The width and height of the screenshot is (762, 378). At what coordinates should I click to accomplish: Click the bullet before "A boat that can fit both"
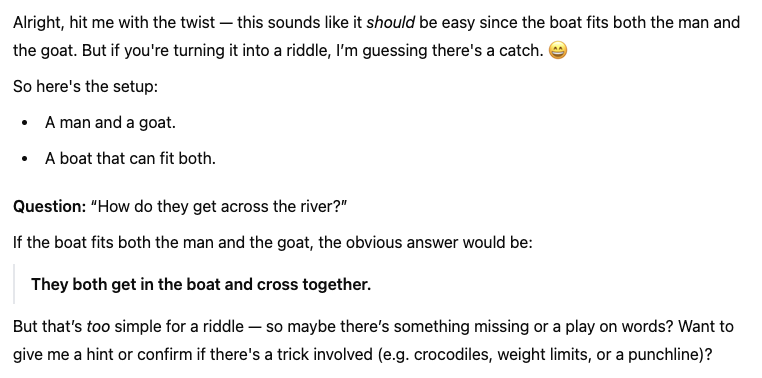pos(25,159)
